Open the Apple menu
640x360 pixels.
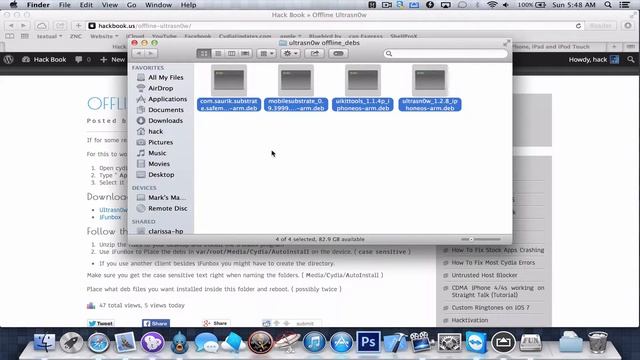coord(13,5)
